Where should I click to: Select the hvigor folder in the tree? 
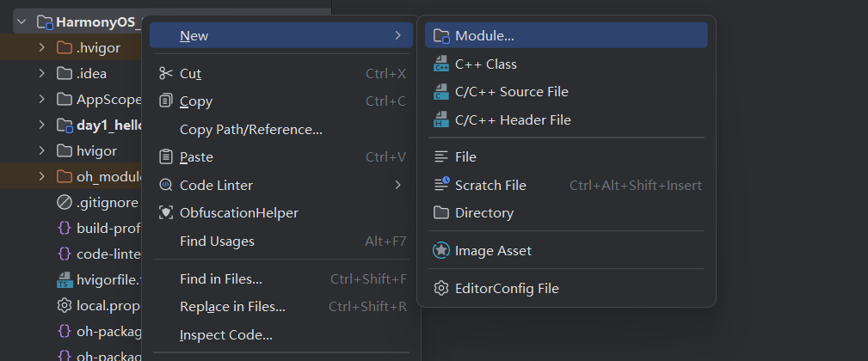coord(71,150)
